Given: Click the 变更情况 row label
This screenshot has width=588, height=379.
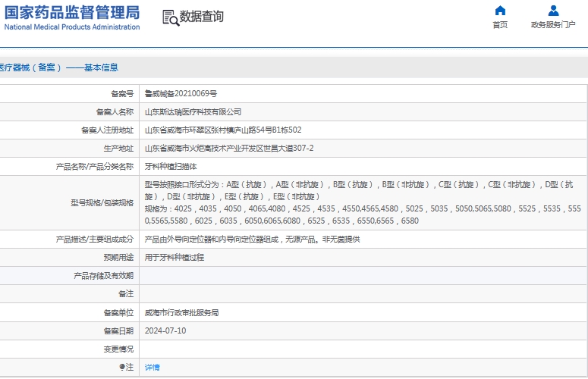Looking at the screenshot, I should (x=118, y=349).
